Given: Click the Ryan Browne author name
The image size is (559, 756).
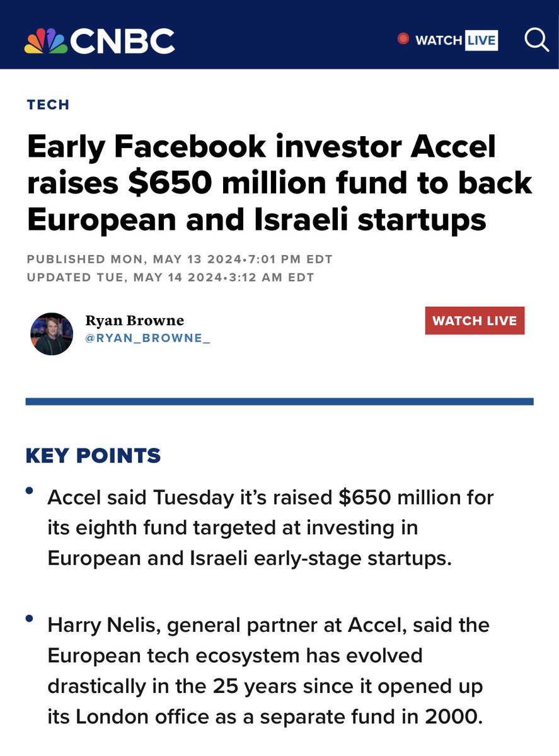Looking at the screenshot, I should point(135,321).
